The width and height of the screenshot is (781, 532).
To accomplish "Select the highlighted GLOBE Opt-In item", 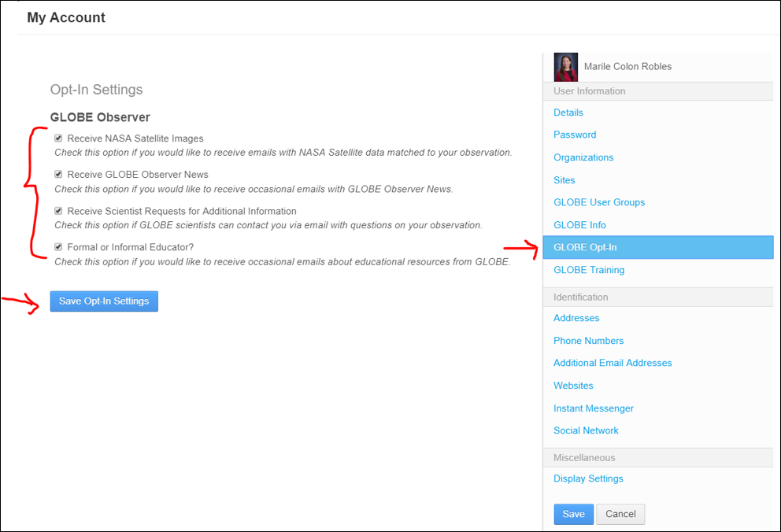I will pyautogui.click(x=658, y=247).
